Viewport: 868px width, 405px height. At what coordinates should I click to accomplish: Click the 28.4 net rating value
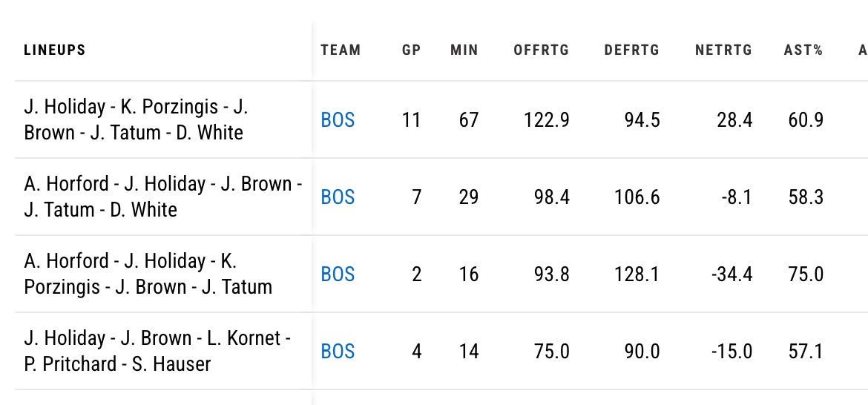pyautogui.click(x=734, y=119)
